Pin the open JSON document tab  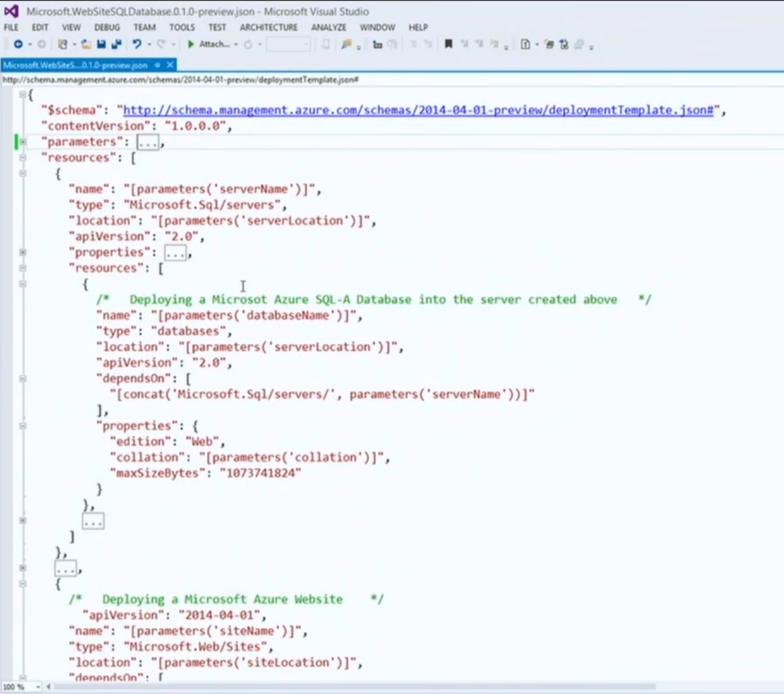pyautogui.click(x=157, y=65)
